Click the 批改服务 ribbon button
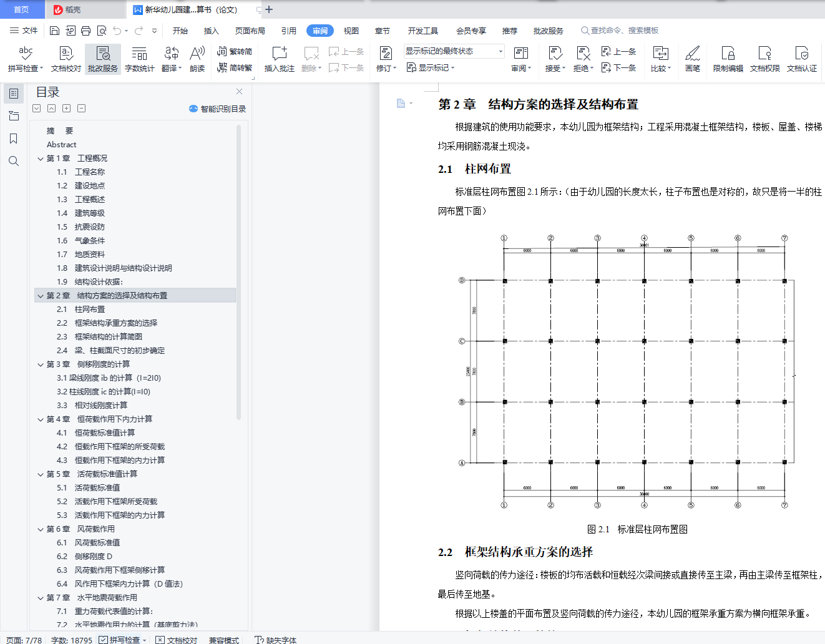 [x=103, y=59]
